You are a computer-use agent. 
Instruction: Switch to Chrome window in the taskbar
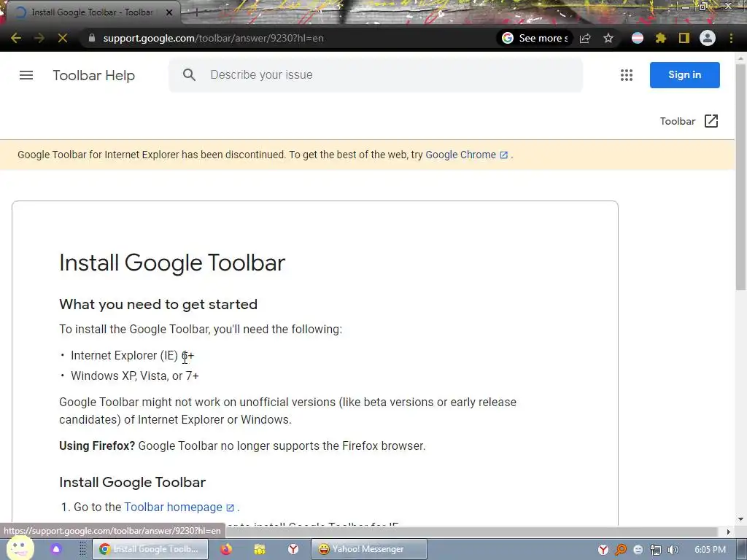150,549
